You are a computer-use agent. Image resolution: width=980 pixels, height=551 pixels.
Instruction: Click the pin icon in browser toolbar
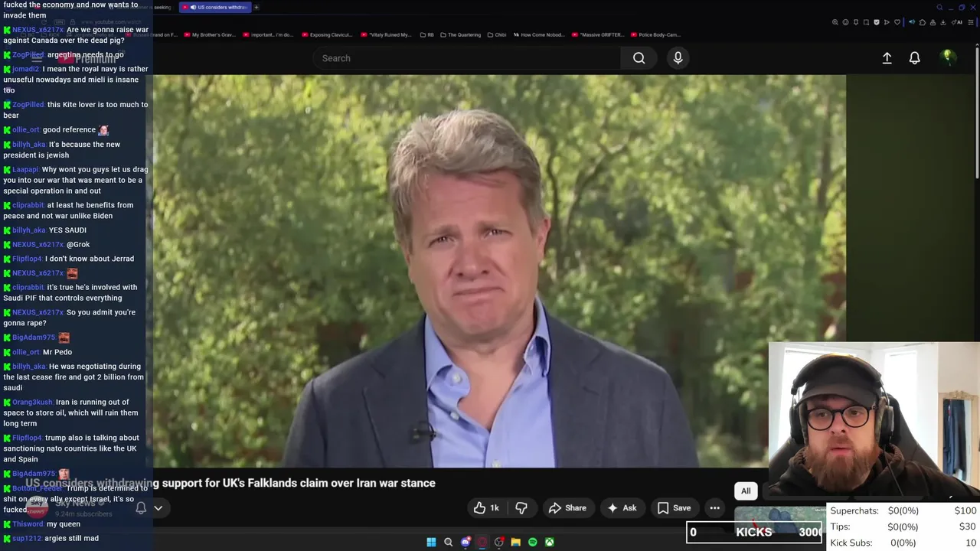856,22
